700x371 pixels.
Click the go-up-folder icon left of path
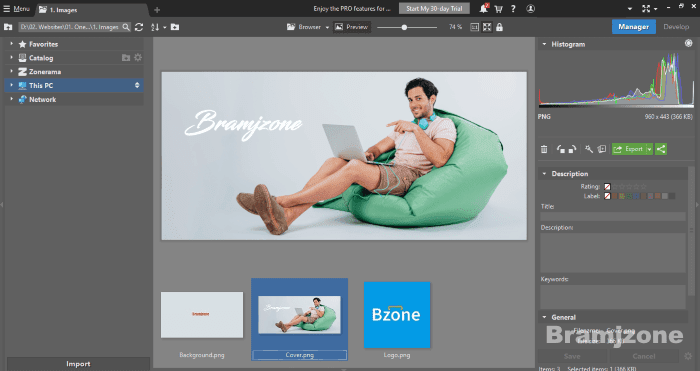pos(8,27)
